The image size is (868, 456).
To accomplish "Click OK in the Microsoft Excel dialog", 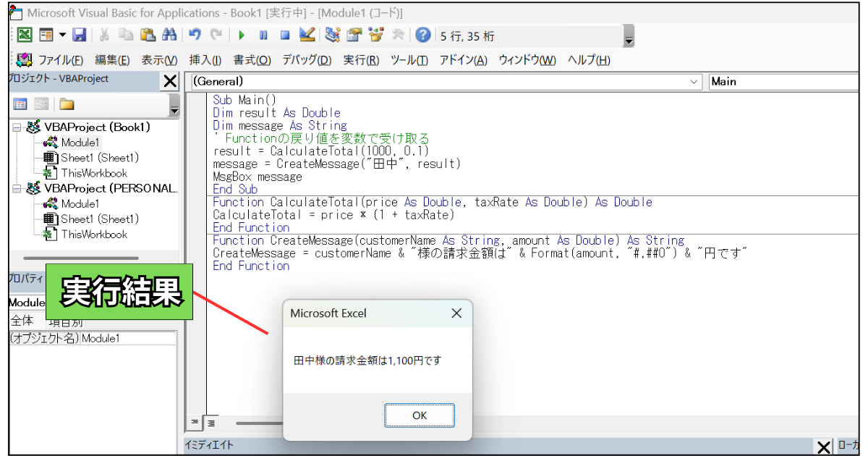I will coord(420,415).
